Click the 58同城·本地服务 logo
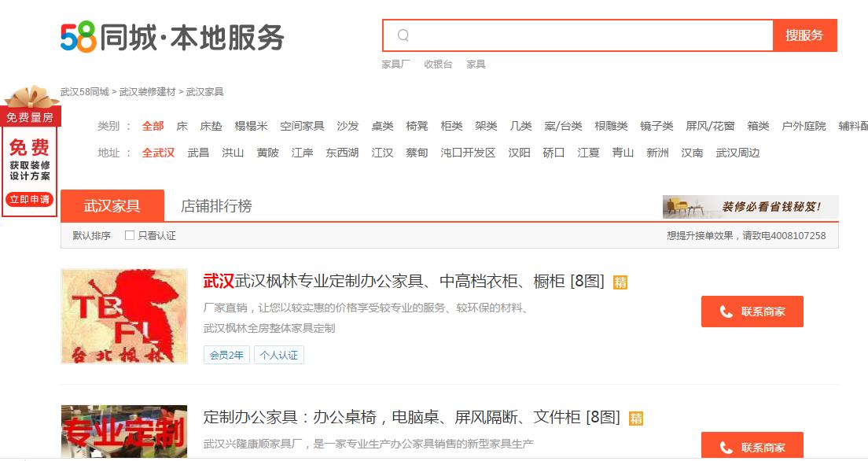868x461 pixels. click(171, 35)
